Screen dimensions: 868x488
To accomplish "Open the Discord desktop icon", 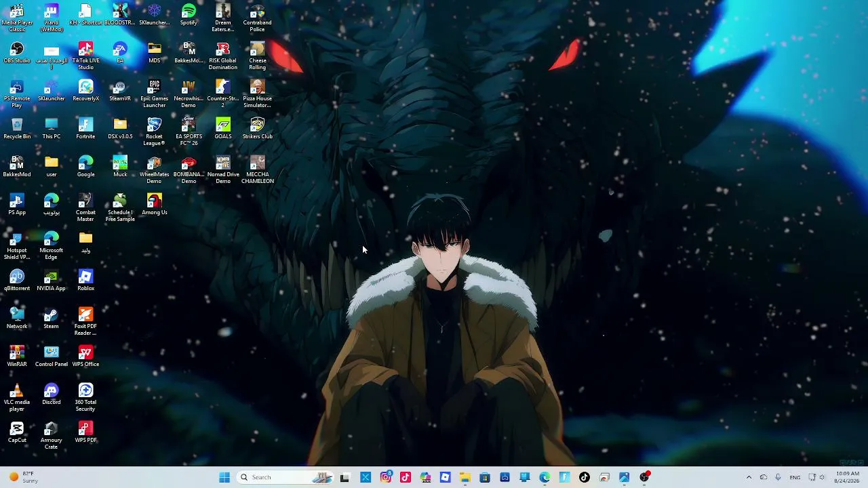I will [x=52, y=394].
